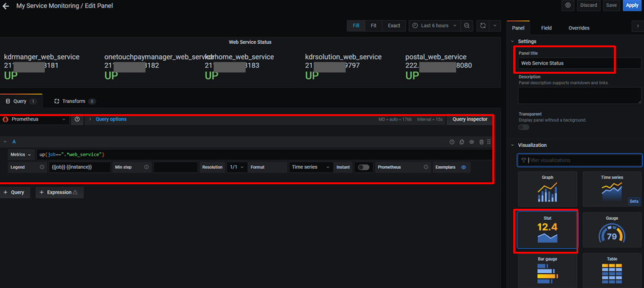Open dashboard settings gear icon

(x=568, y=6)
